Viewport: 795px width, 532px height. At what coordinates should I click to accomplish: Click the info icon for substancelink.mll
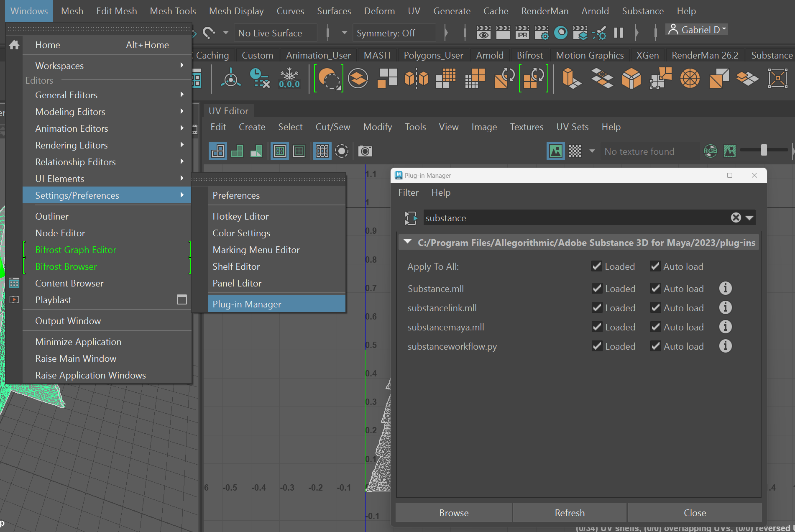tap(725, 307)
